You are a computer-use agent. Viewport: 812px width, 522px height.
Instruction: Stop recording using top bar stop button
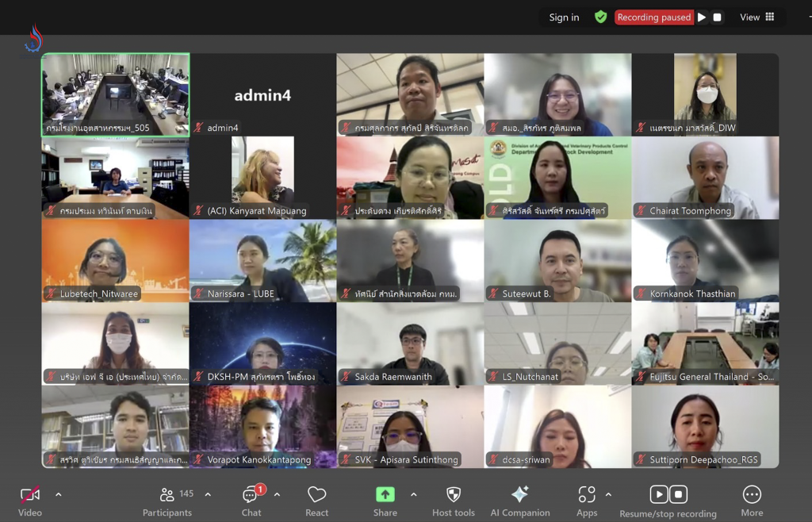point(718,17)
